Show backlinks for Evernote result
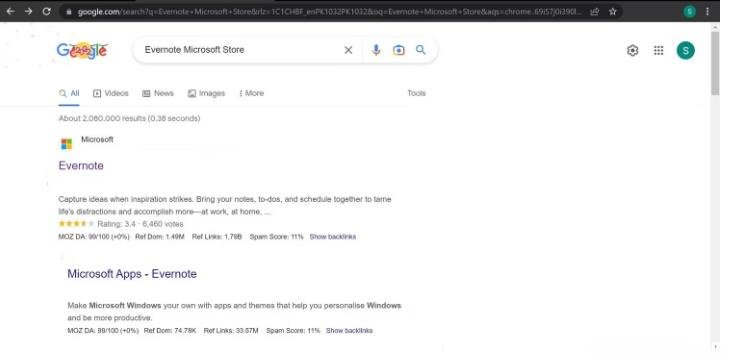735x363 pixels. click(333, 237)
